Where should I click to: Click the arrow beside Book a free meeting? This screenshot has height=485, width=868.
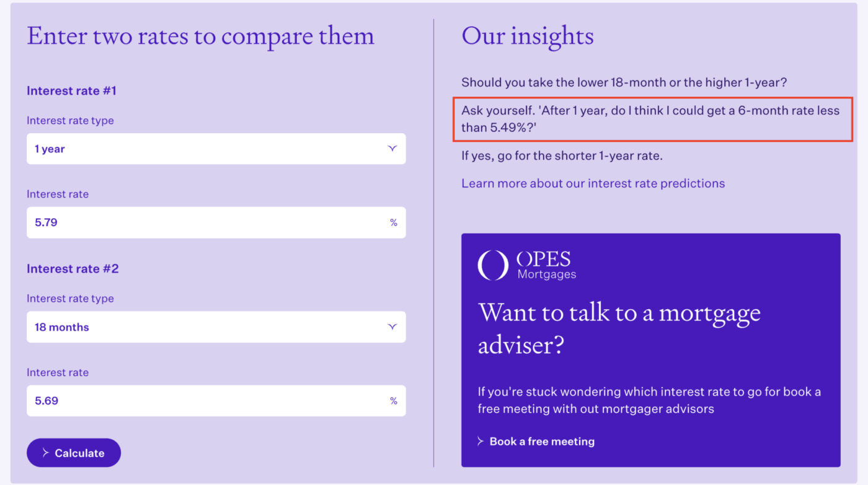(x=480, y=442)
